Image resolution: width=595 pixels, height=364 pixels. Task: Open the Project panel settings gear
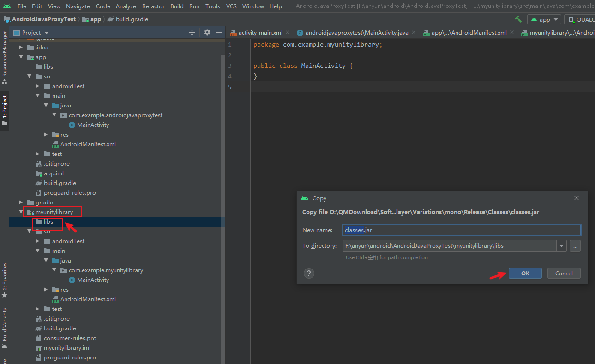[x=207, y=32]
